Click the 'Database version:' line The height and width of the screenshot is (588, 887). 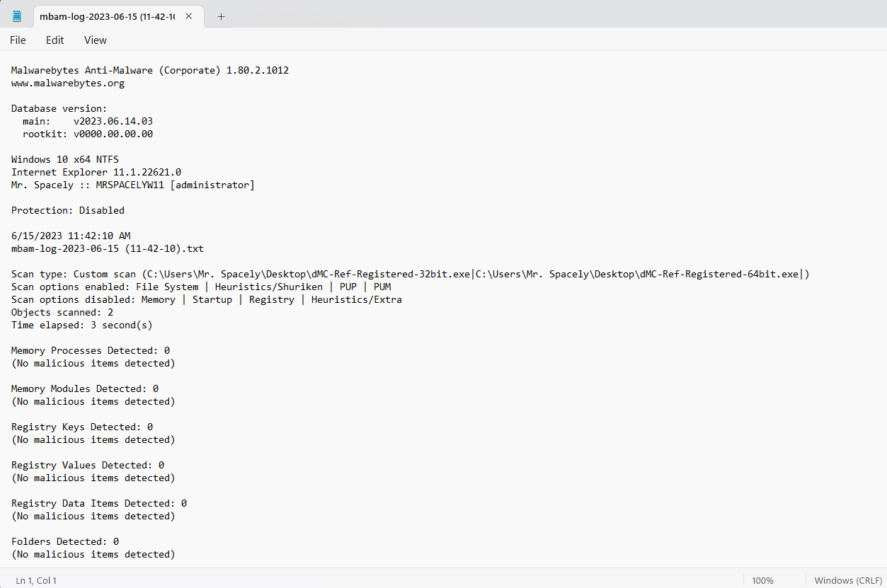(59, 109)
